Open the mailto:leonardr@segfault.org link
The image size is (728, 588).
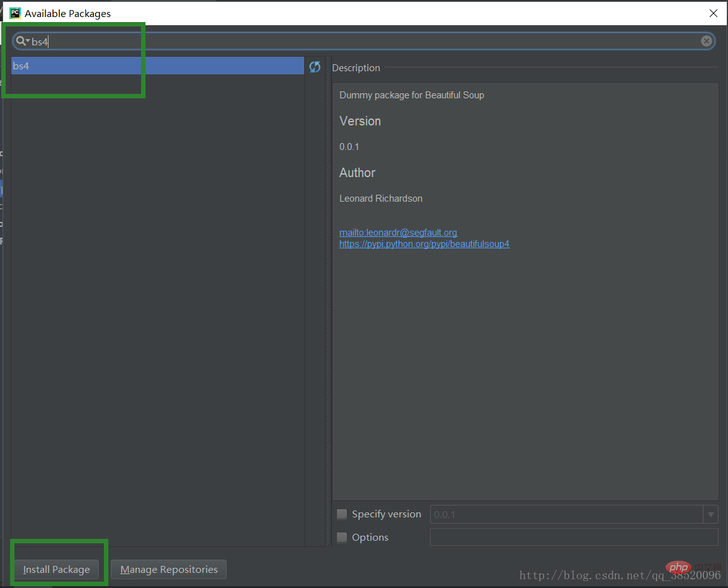click(x=399, y=232)
